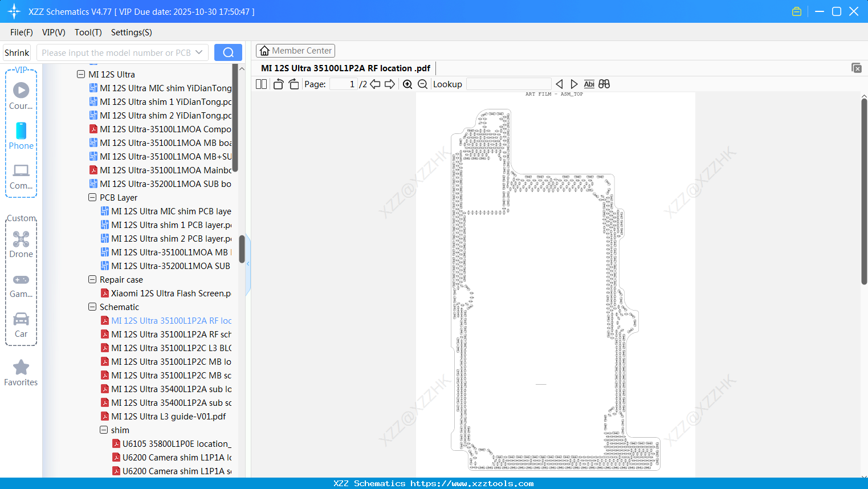The width and height of the screenshot is (868, 489).
Task: Zoom in on the RF location document
Action: 407,84
